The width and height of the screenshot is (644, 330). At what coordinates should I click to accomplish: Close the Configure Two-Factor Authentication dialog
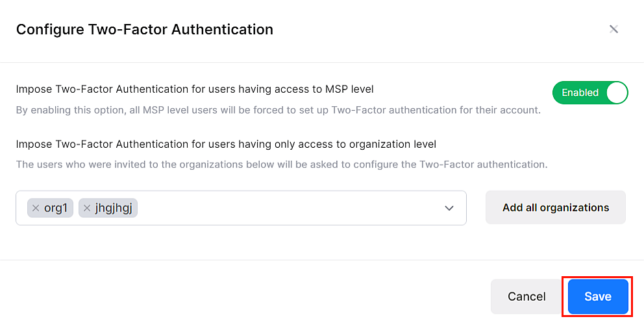point(613,29)
